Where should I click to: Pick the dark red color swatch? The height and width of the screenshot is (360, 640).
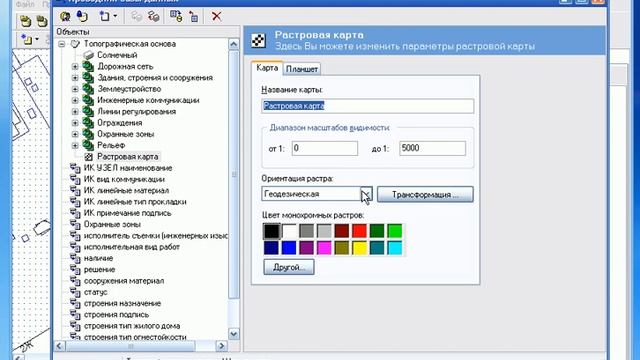tap(342, 231)
